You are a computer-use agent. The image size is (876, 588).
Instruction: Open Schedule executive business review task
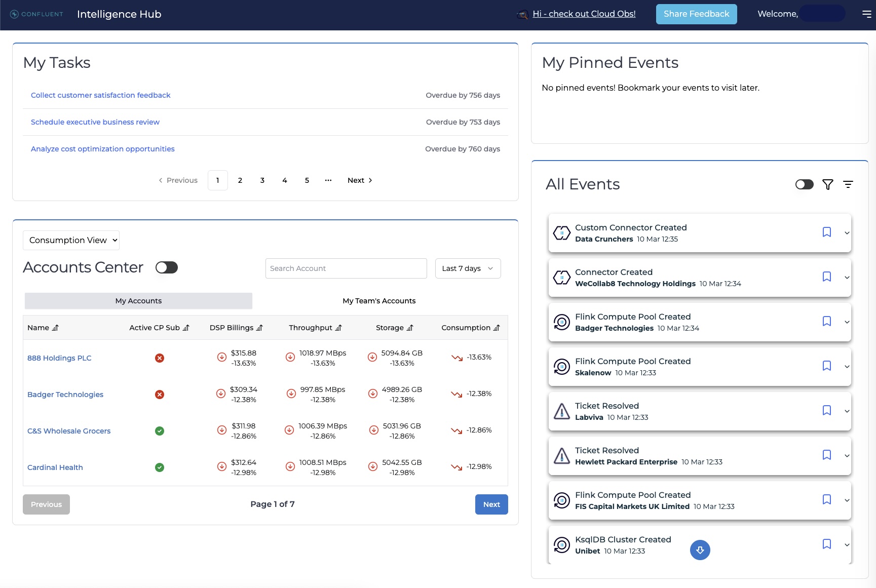(95, 122)
